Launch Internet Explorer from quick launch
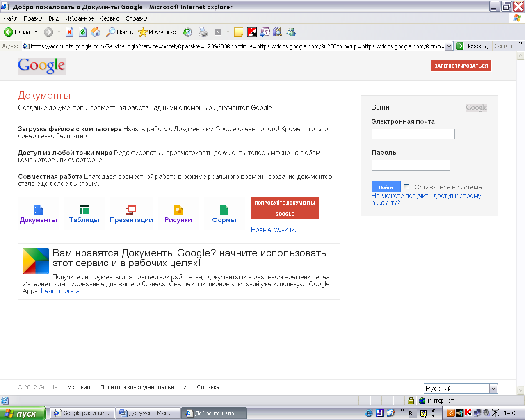525x420 pixels. pyautogui.click(x=369, y=413)
